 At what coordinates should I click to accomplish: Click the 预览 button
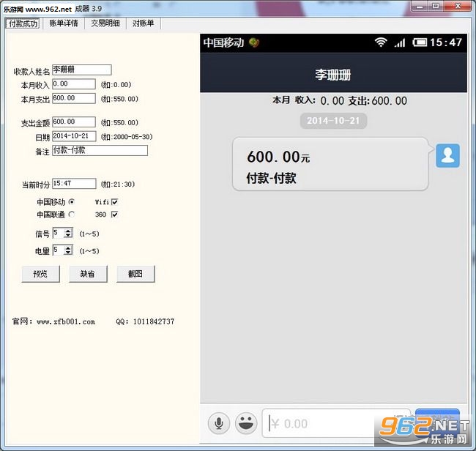point(41,274)
